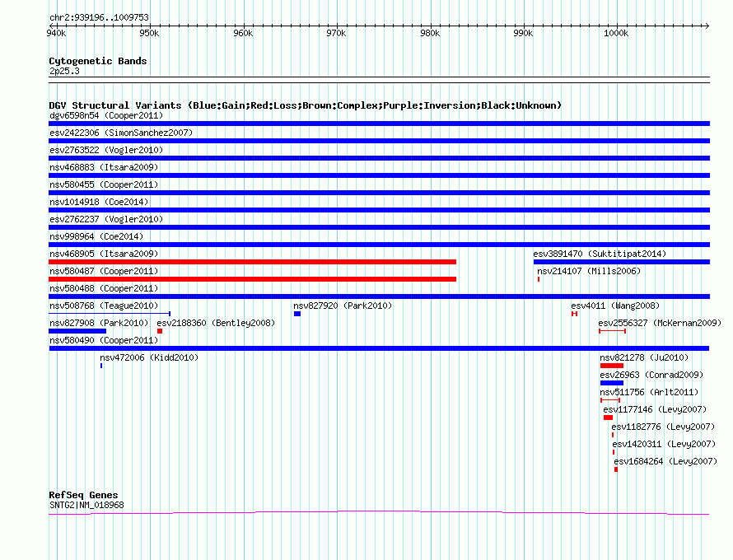Screen dimensions: 733x560
Task: Click the RefSeq Genes track title
Action: click(83, 495)
